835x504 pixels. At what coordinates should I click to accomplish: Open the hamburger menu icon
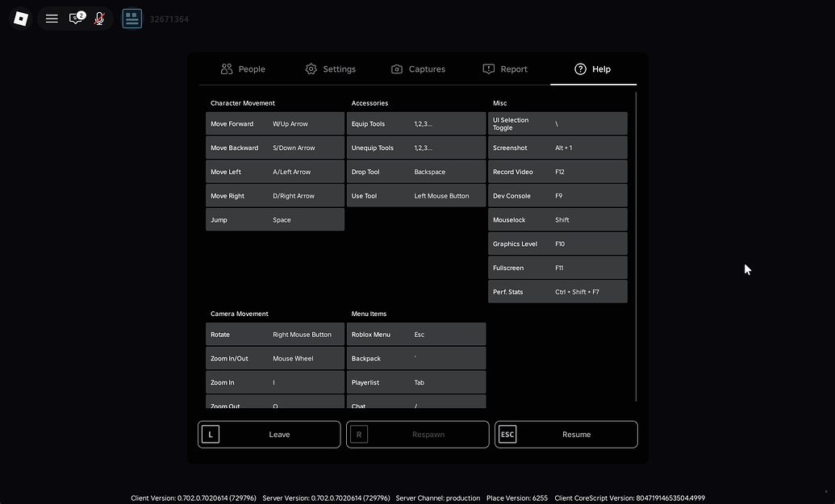[x=52, y=19]
